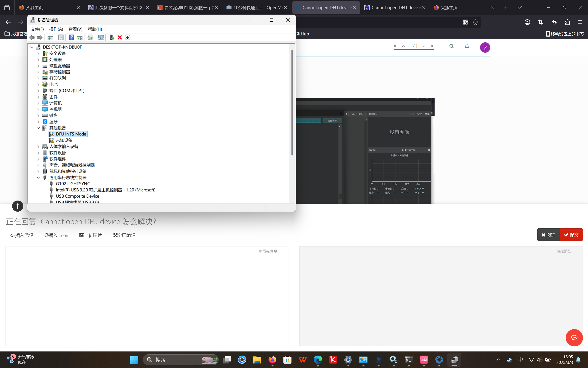588x368 pixels.
Task: Click the Update driver icon with gear
Action: pyautogui.click(x=90, y=37)
